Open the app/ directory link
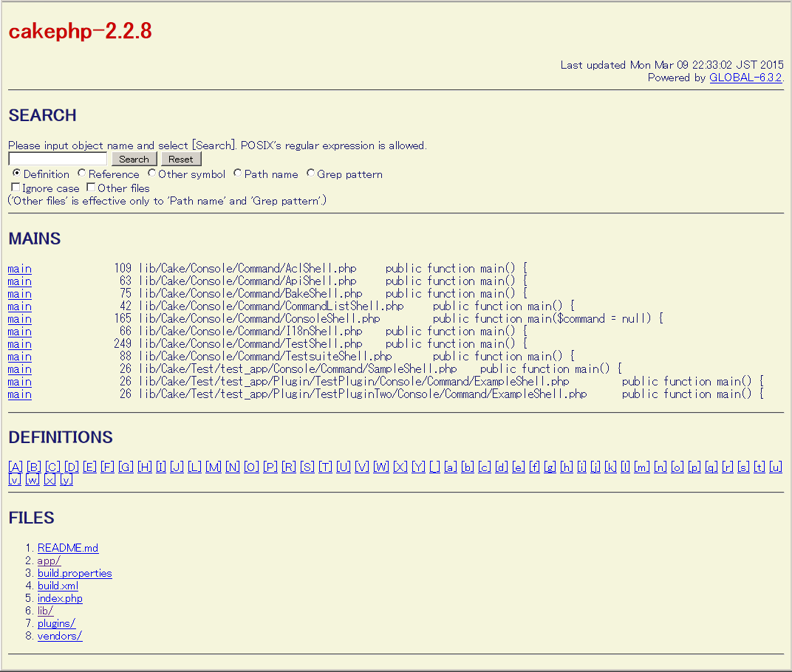Screen dimensions: 792x672 click(x=49, y=561)
